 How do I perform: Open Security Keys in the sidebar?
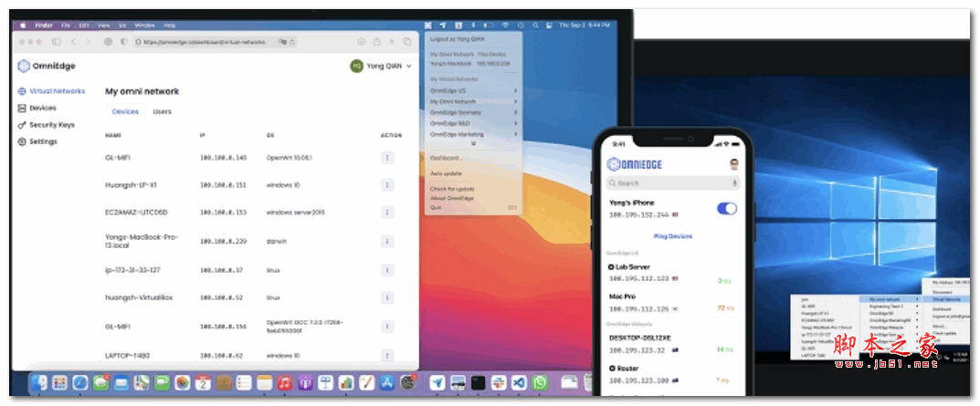(51, 125)
